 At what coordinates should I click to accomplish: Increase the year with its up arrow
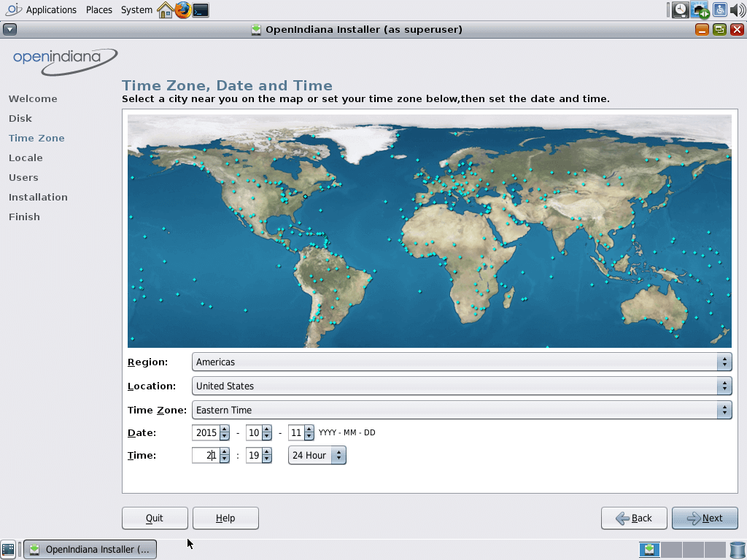click(x=225, y=429)
